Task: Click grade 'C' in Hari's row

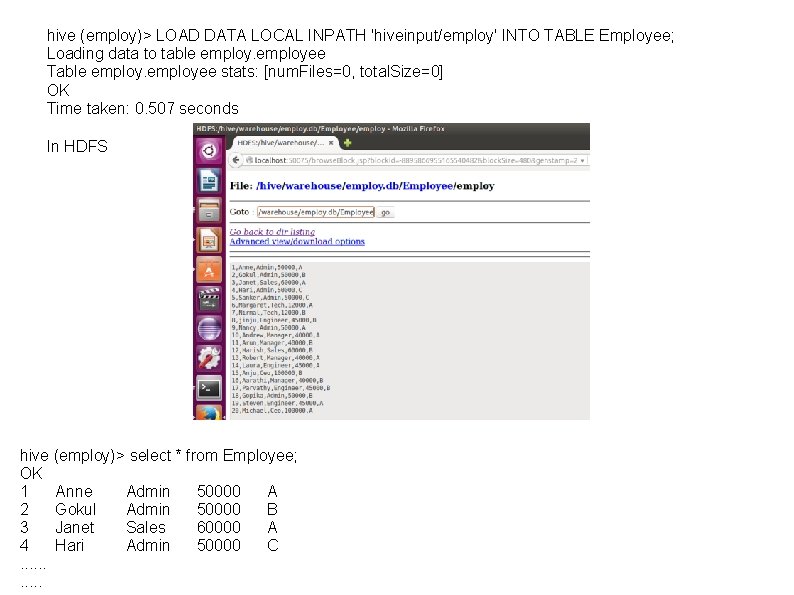Action: coord(272,545)
